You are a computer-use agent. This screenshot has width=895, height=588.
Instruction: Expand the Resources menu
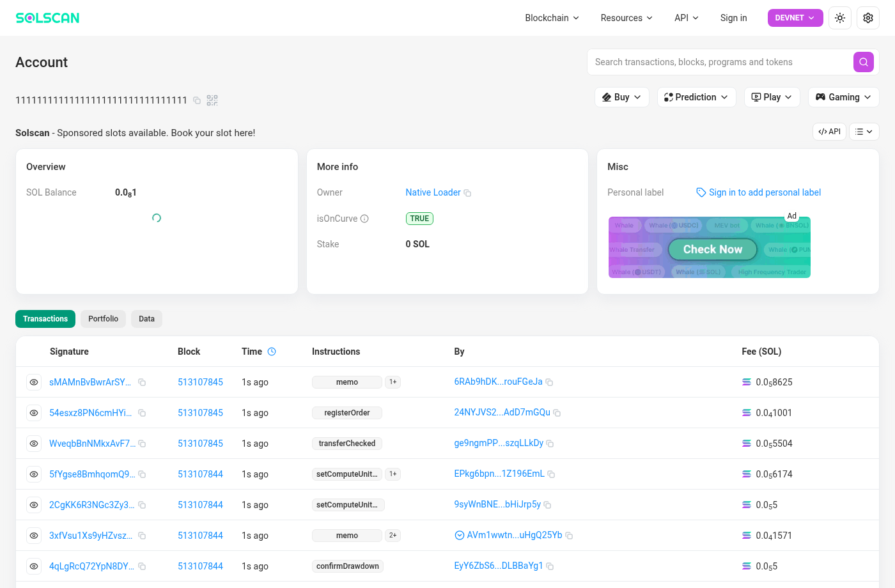pos(626,18)
